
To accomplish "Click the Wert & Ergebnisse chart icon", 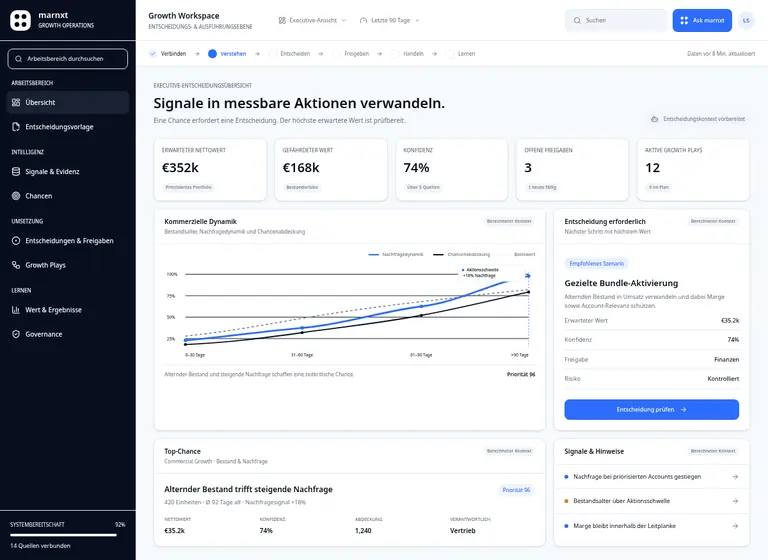I will [x=16, y=310].
